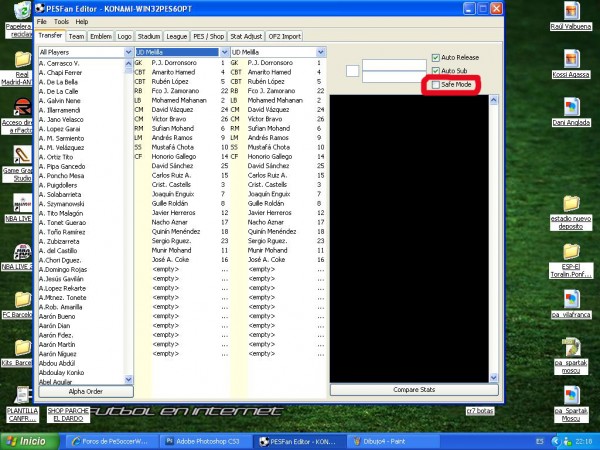This screenshot has width=600, height=450.
Task: Enable the Safe Mode checkbox
Action: point(435,85)
